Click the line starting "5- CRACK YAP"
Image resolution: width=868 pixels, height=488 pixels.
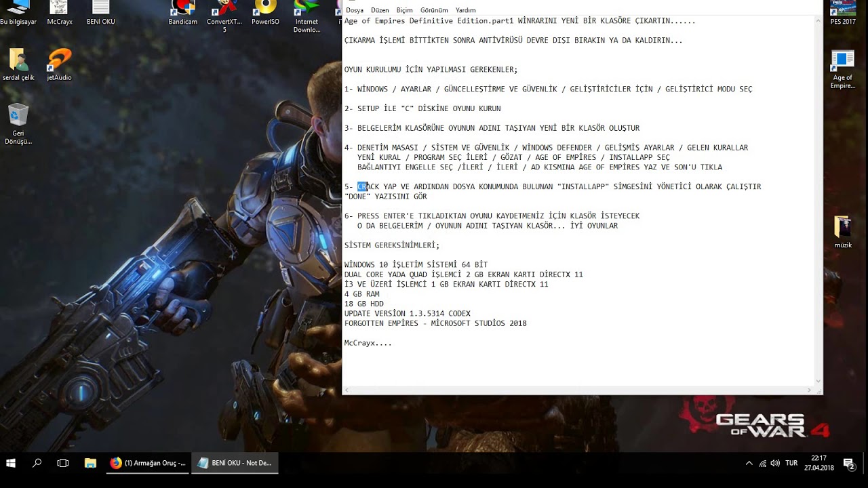(x=553, y=187)
